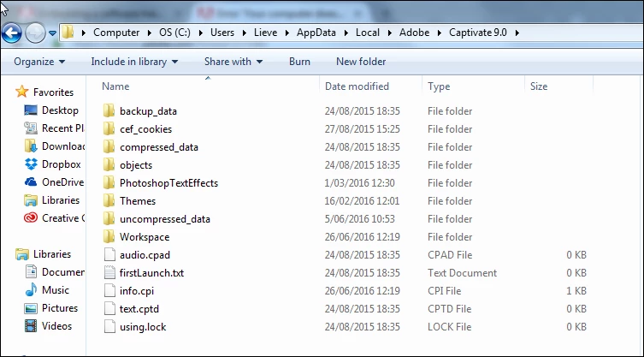The height and width of the screenshot is (357, 644).
Task: Click the Downloads folder icon in sidebar
Action: (31, 146)
